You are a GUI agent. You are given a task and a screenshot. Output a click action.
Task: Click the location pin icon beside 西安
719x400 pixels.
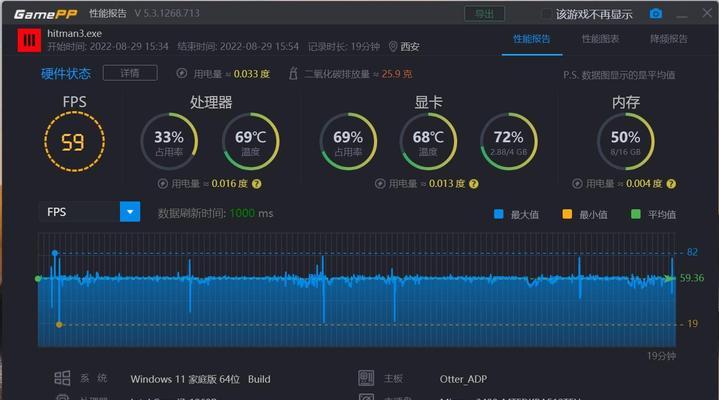pos(393,46)
